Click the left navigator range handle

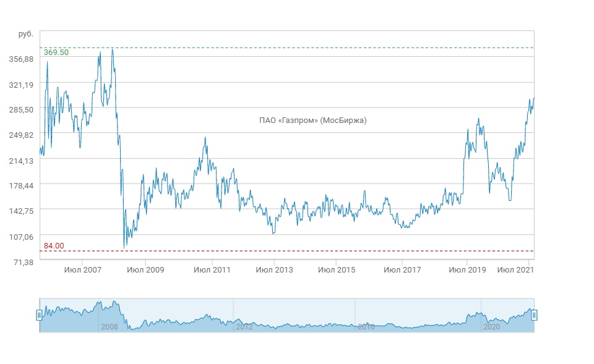(x=40, y=315)
